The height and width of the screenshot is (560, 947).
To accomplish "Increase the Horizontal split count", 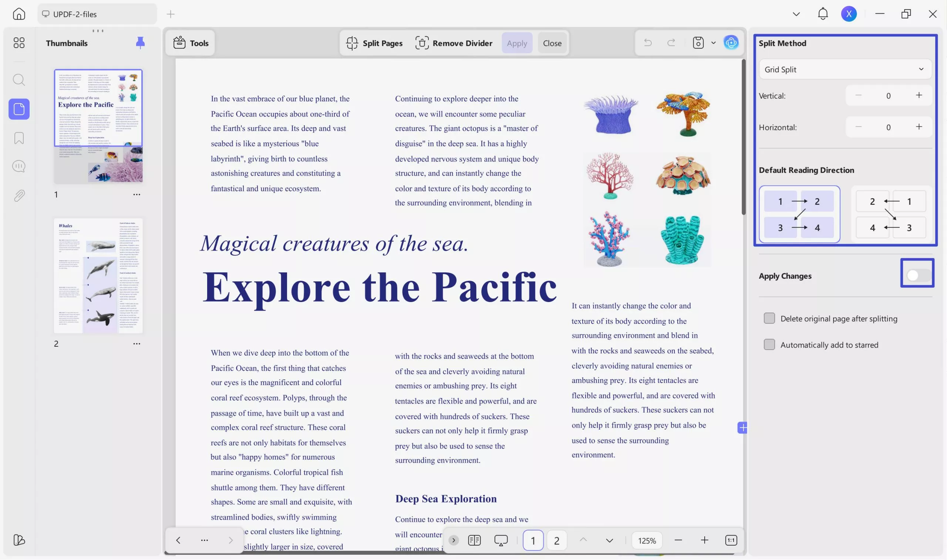I will pyautogui.click(x=919, y=127).
